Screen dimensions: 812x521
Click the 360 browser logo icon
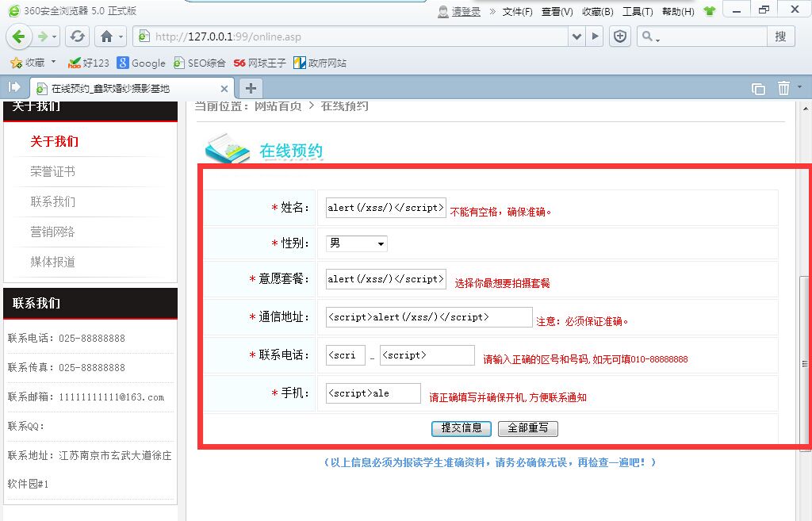pos(14,11)
